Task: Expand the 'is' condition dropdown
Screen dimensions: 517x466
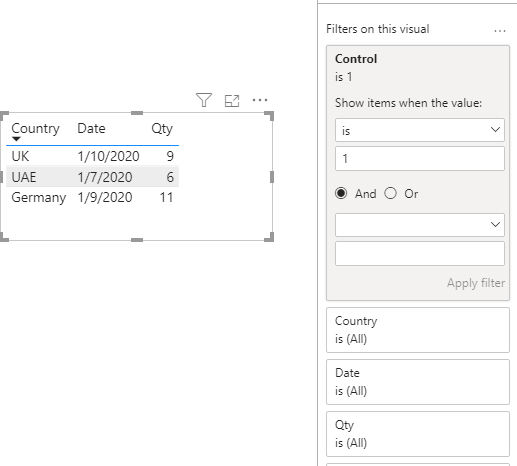Action: click(x=420, y=130)
